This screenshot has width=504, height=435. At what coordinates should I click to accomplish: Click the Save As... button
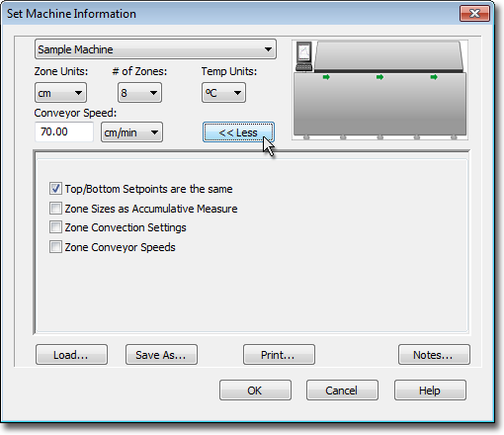(x=161, y=355)
